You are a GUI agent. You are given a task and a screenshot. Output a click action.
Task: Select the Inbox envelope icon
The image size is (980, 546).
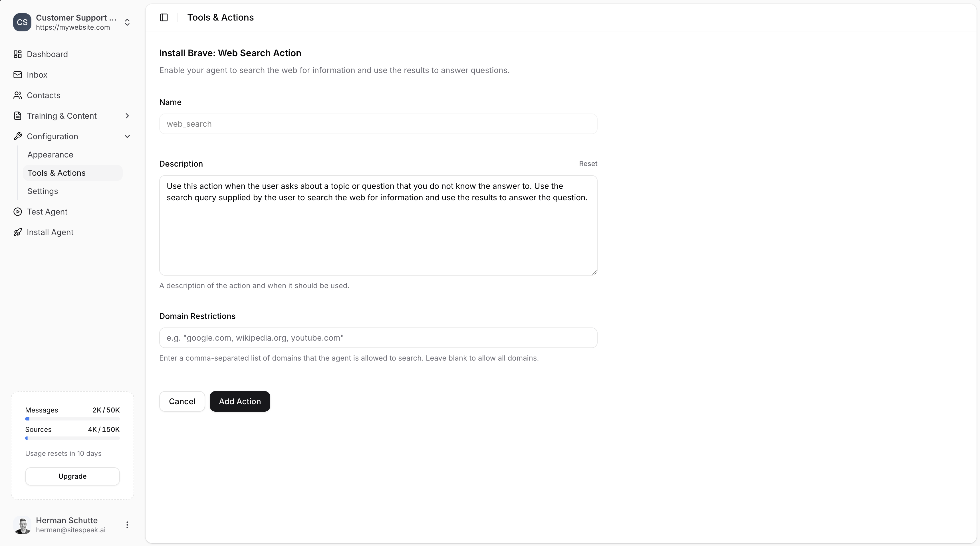[x=17, y=75]
